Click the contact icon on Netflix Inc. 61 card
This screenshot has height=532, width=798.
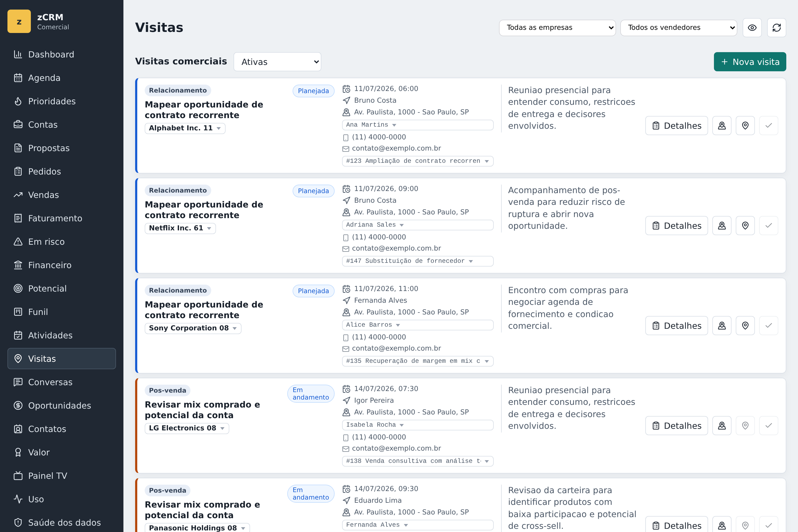[722, 226]
